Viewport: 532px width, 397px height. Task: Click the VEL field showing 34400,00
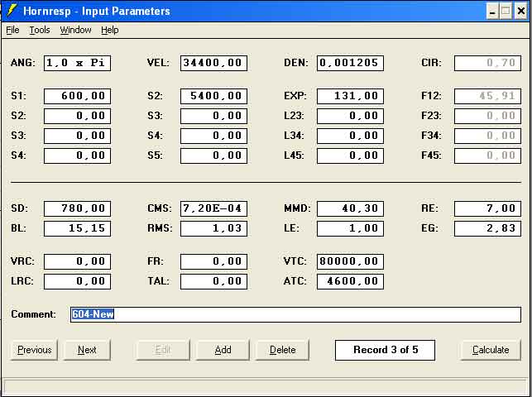pos(213,63)
